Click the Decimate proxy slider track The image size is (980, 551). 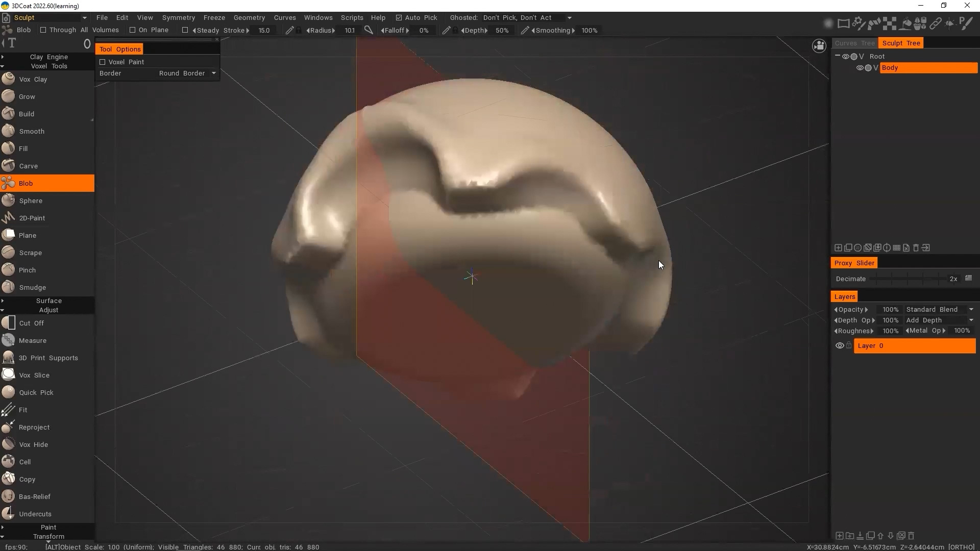click(909, 279)
